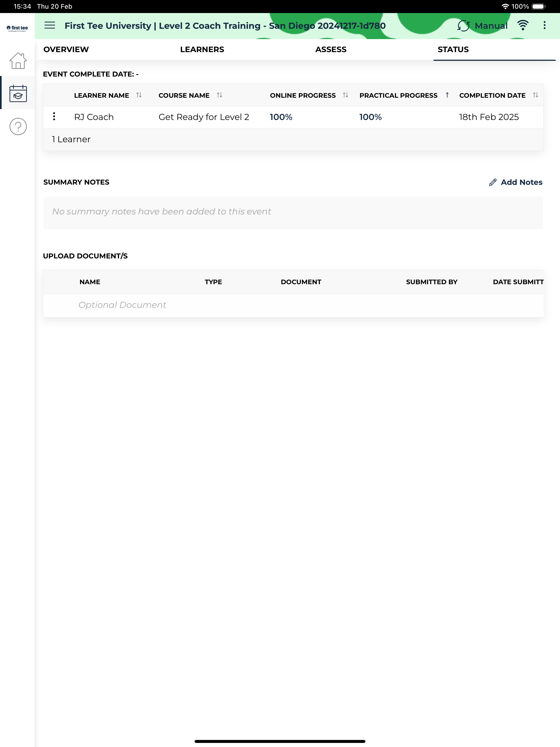This screenshot has width=560, height=747.
Task: Tap the Wi-Fi connectivity icon in header
Action: [x=523, y=25]
